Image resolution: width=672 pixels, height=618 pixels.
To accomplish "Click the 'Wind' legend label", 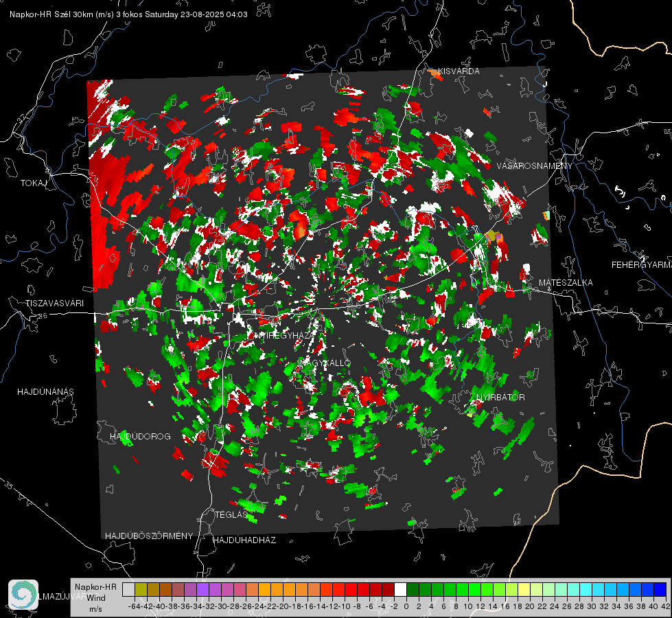I will tap(96, 598).
